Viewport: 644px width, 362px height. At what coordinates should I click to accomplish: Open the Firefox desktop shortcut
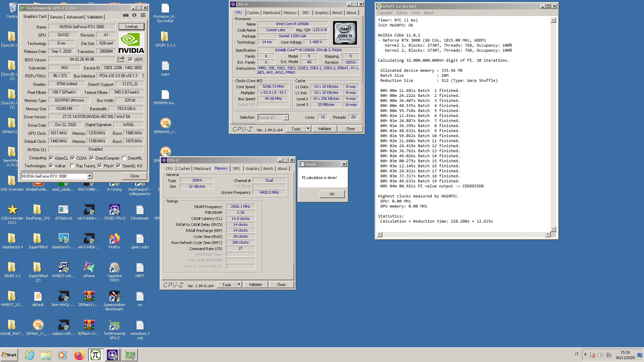tap(114, 241)
